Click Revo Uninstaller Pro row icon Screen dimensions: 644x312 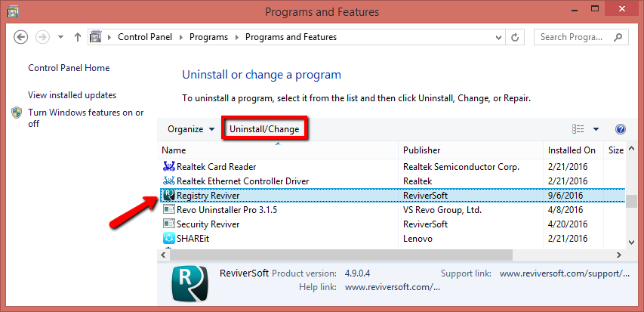coord(169,210)
